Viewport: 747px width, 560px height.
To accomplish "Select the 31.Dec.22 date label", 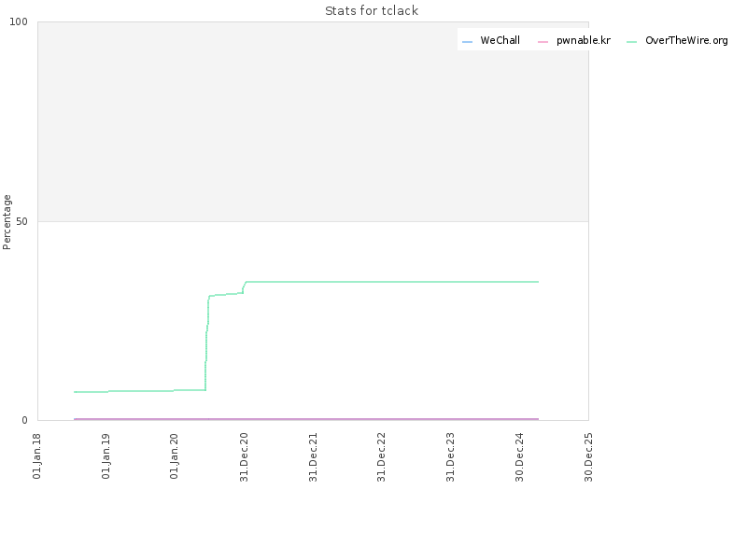I will click(381, 457).
